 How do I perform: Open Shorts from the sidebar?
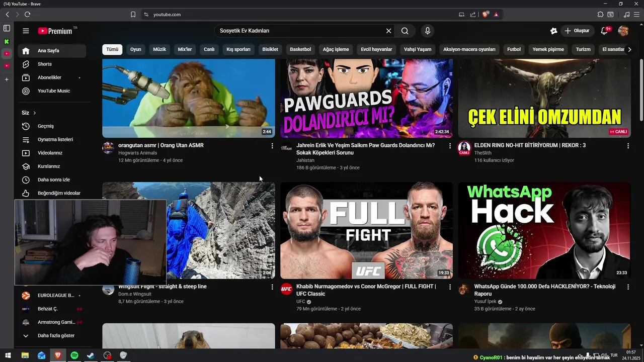52,64
